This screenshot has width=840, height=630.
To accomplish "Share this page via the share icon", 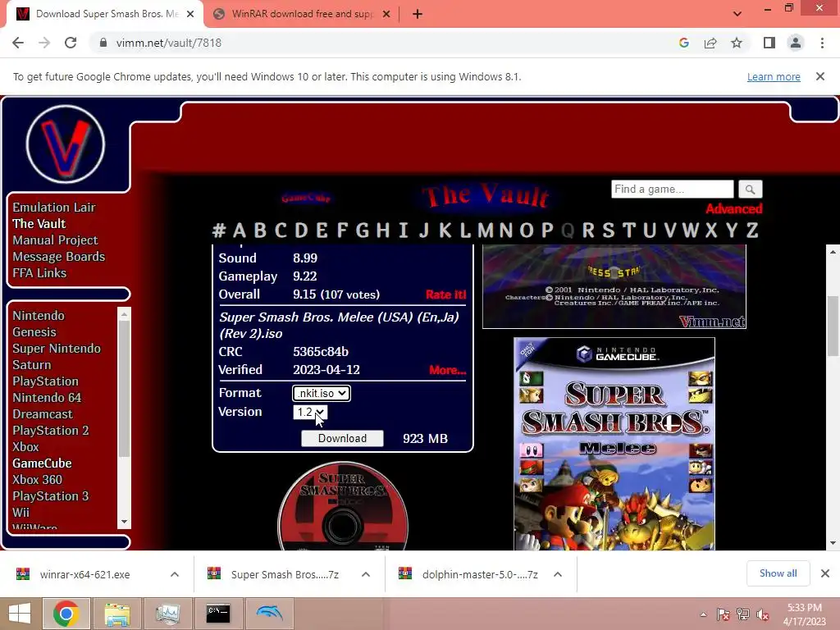I will click(710, 43).
